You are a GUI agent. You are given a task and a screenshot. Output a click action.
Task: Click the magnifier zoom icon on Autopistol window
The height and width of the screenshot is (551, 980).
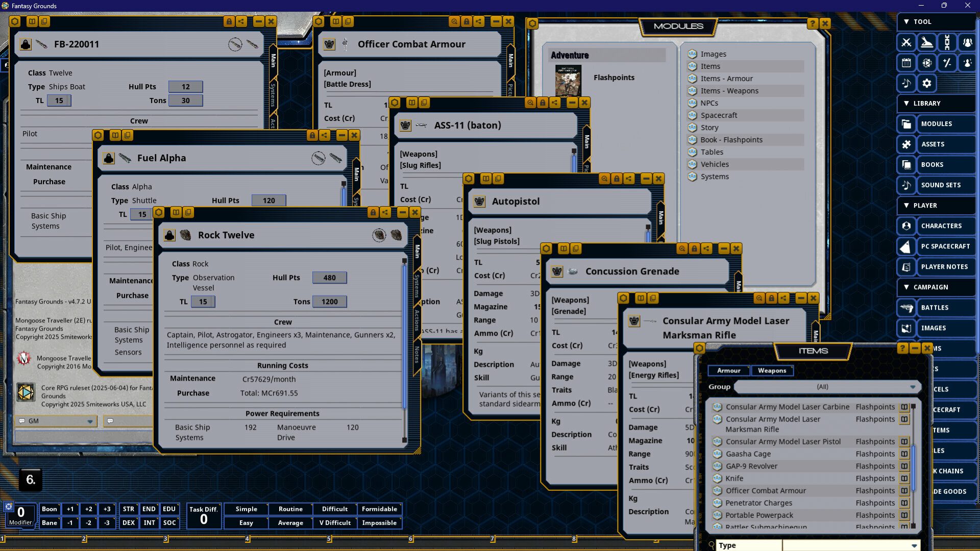604,179
